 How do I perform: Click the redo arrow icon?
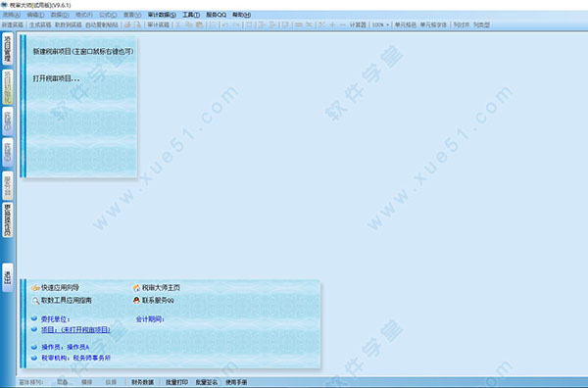(236, 25)
